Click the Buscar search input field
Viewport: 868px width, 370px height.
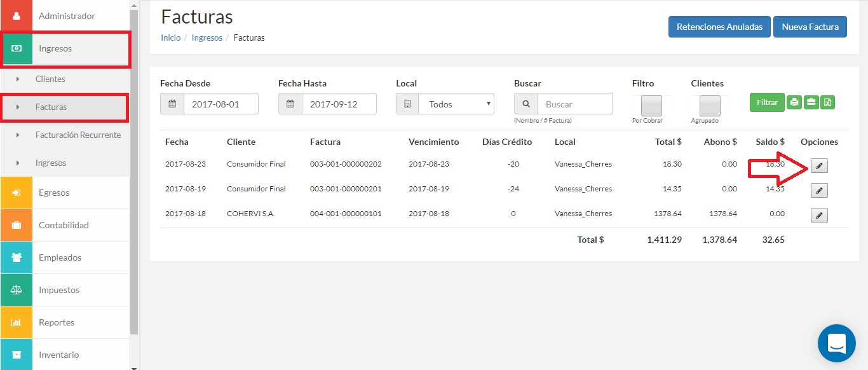tap(574, 104)
